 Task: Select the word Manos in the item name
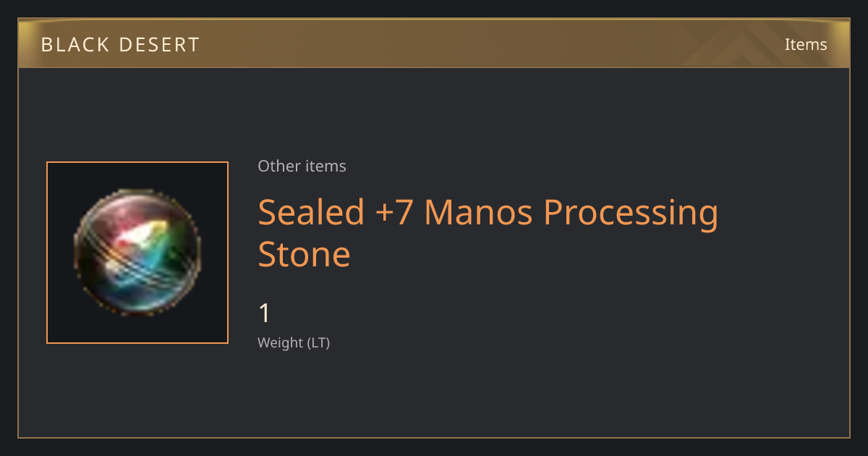[477, 213]
